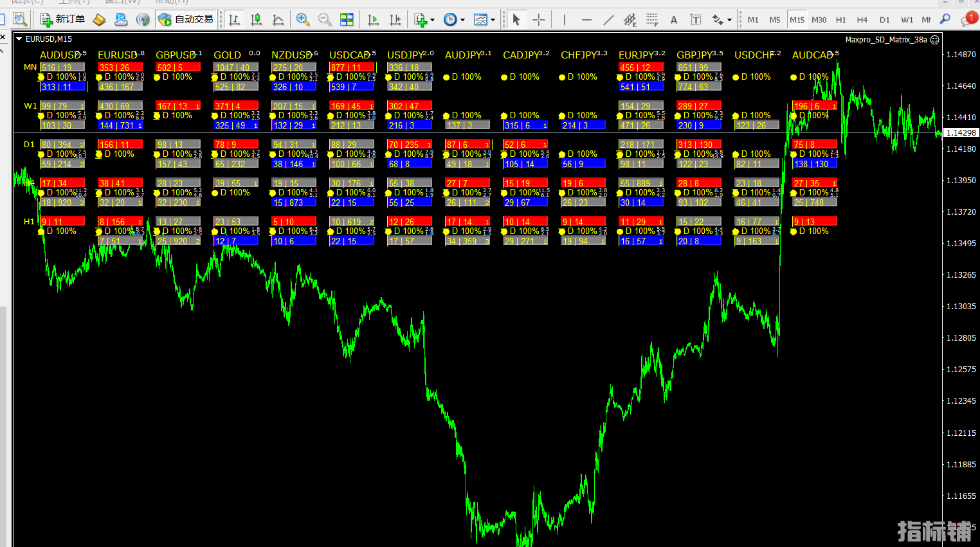Select the Fibonacci retracement tool
Screen dimensions: 980x547
[x=651, y=20]
